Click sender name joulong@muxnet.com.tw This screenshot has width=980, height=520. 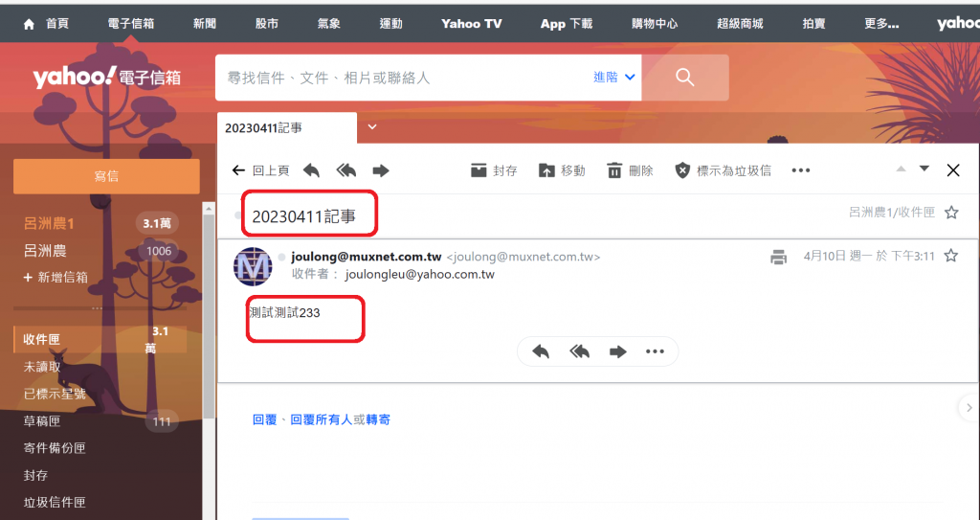(x=367, y=257)
